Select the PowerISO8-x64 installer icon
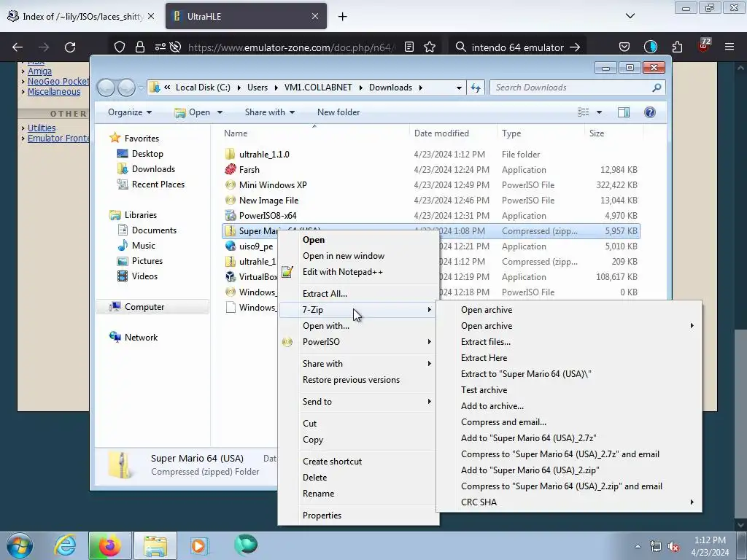This screenshot has height=560, width=747. tap(231, 216)
